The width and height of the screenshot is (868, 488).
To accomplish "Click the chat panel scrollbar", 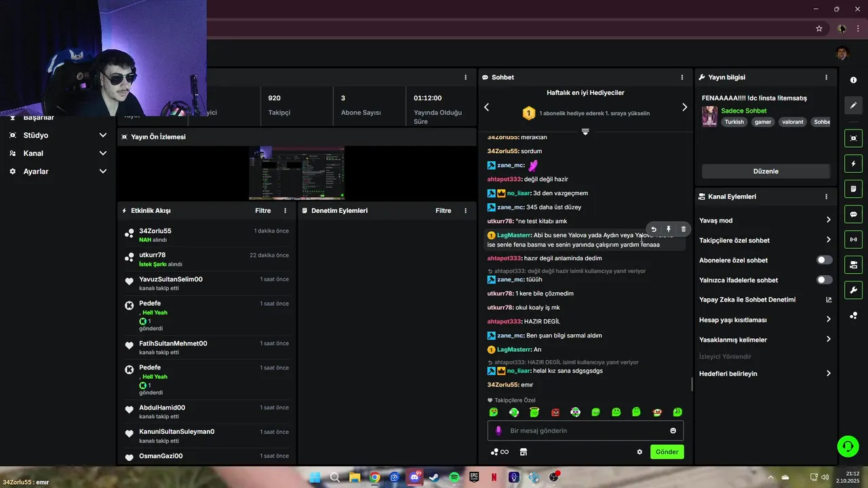I will tap(692, 384).
